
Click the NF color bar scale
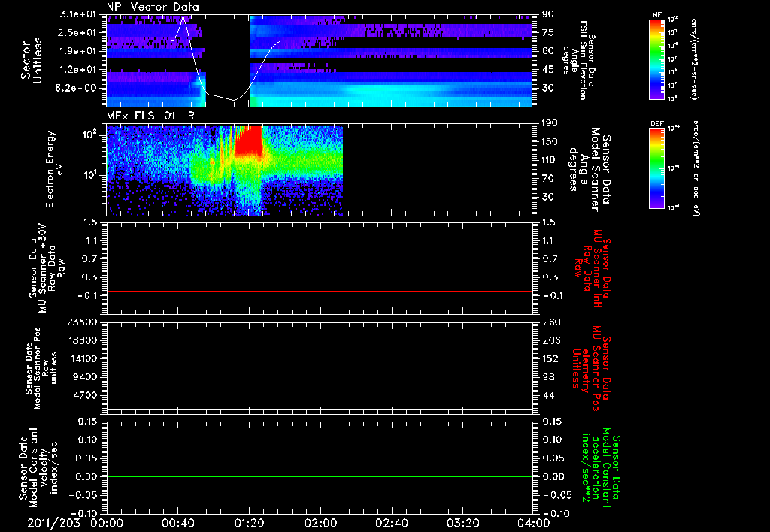click(656, 59)
